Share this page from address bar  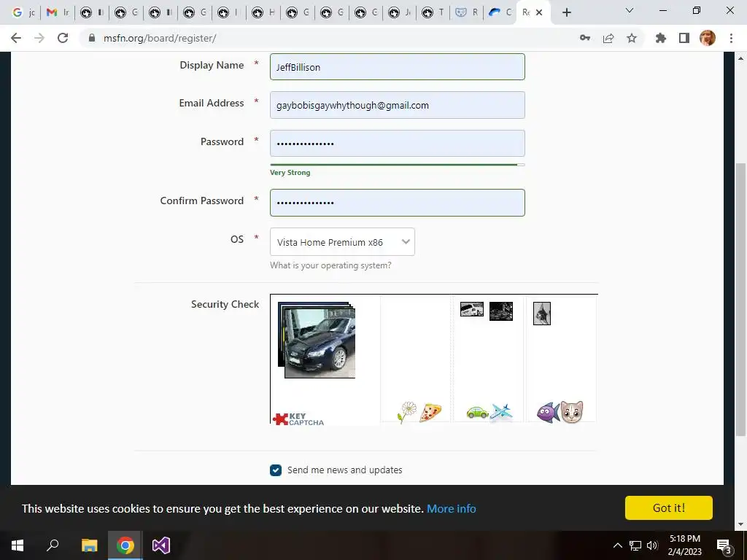tap(608, 38)
